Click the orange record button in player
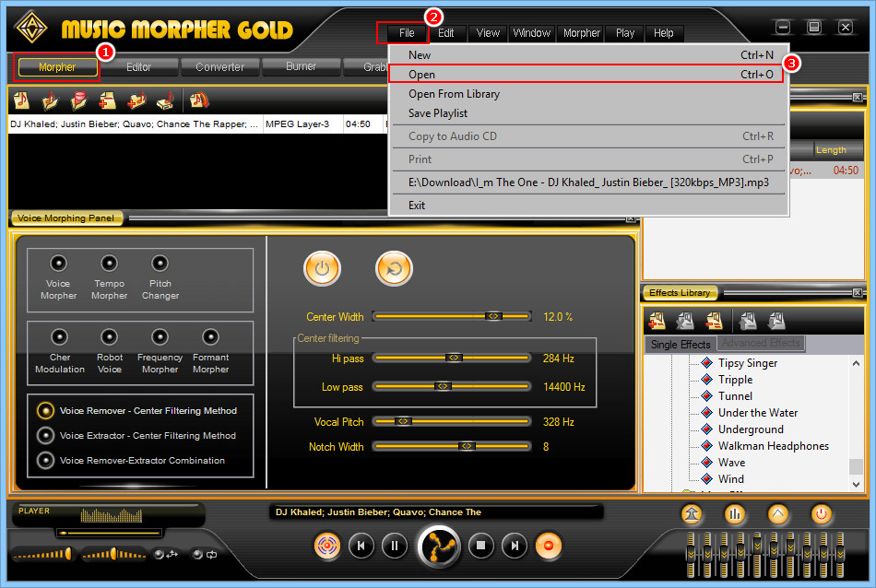This screenshot has width=876, height=588. [x=549, y=546]
